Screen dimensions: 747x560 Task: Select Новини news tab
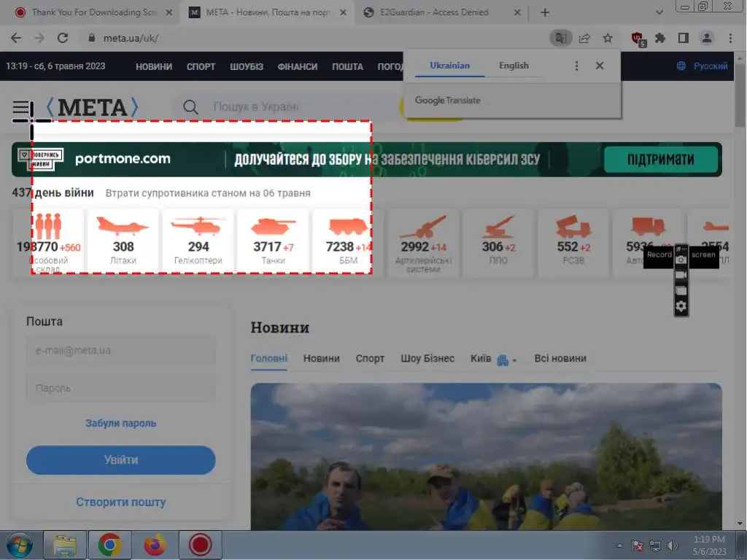click(322, 359)
